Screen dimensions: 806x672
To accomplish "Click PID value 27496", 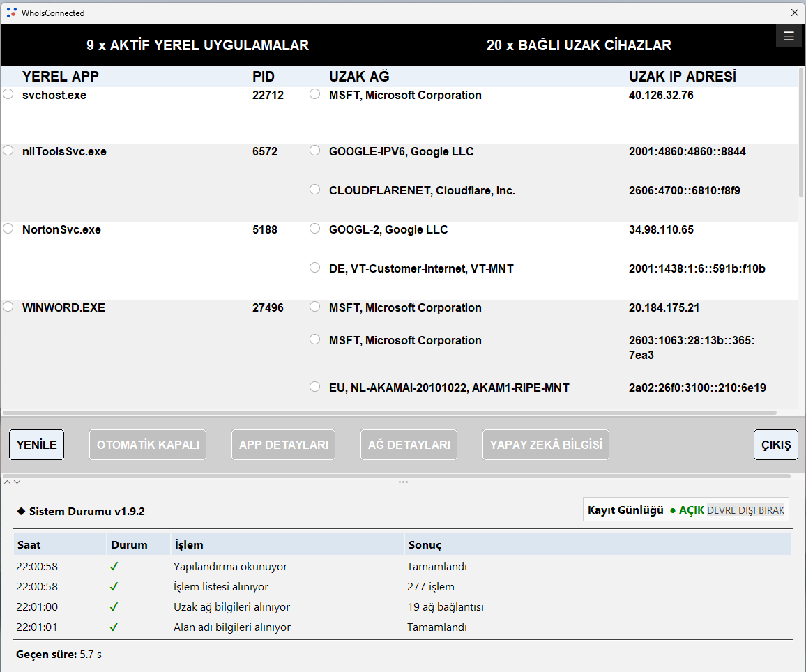I will coord(268,307).
